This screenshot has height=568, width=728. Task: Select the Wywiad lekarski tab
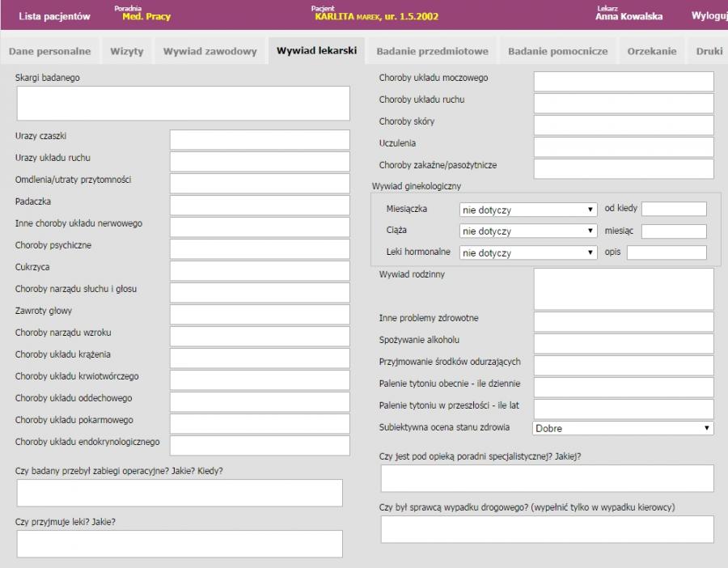pos(316,51)
